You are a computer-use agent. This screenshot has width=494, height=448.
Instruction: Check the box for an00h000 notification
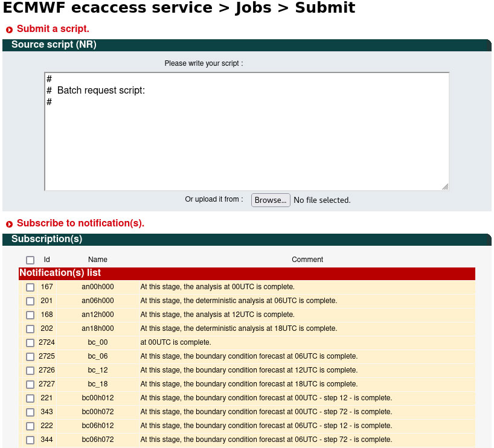30,287
